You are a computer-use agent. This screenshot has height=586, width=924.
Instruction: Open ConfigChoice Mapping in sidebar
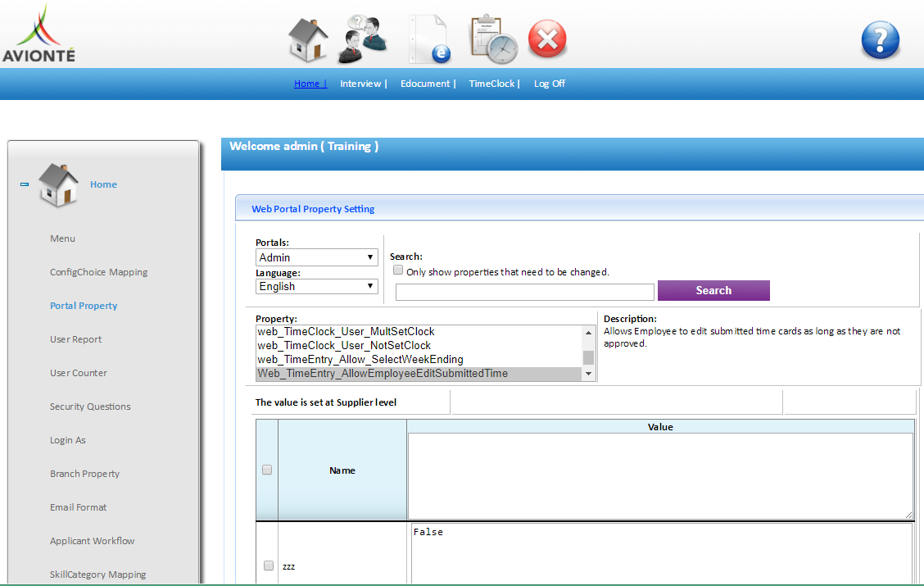tap(98, 272)
